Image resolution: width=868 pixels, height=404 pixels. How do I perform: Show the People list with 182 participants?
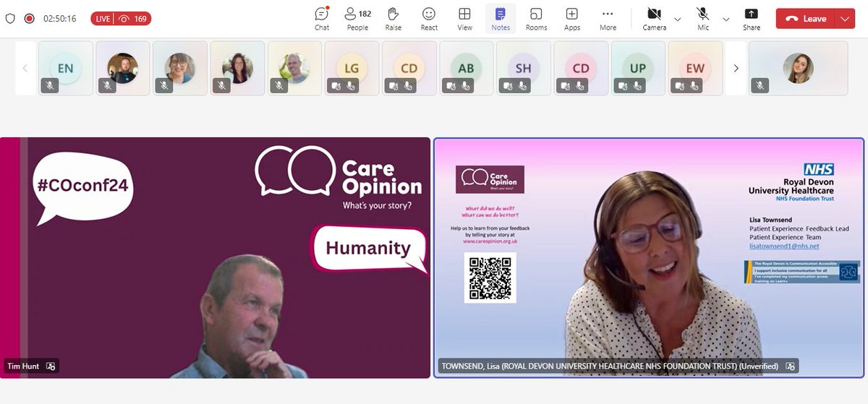pos(357,19)
